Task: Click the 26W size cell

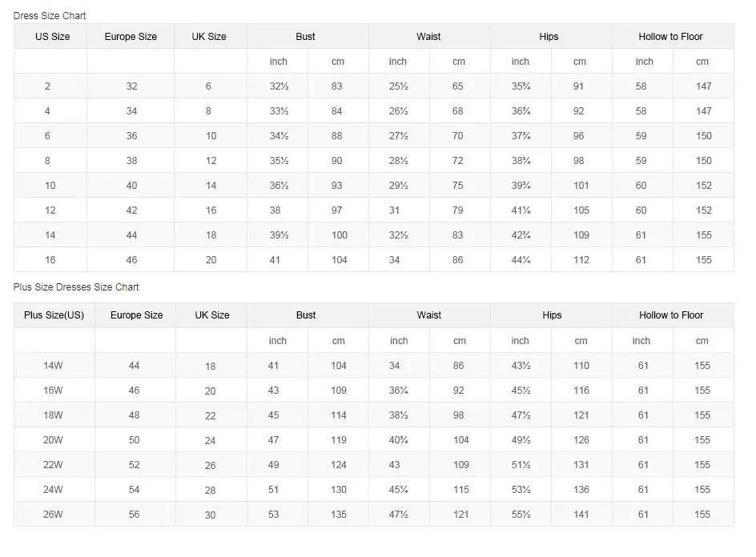Action: coord(53,515)
